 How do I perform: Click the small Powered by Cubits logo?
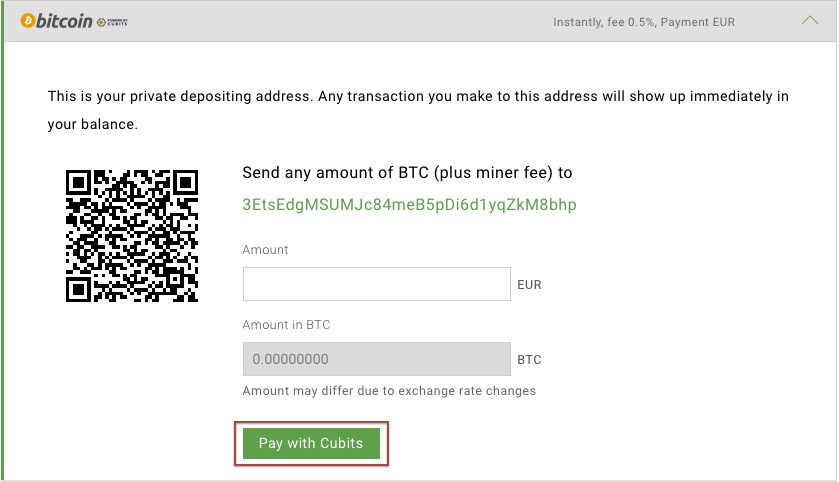112,22
